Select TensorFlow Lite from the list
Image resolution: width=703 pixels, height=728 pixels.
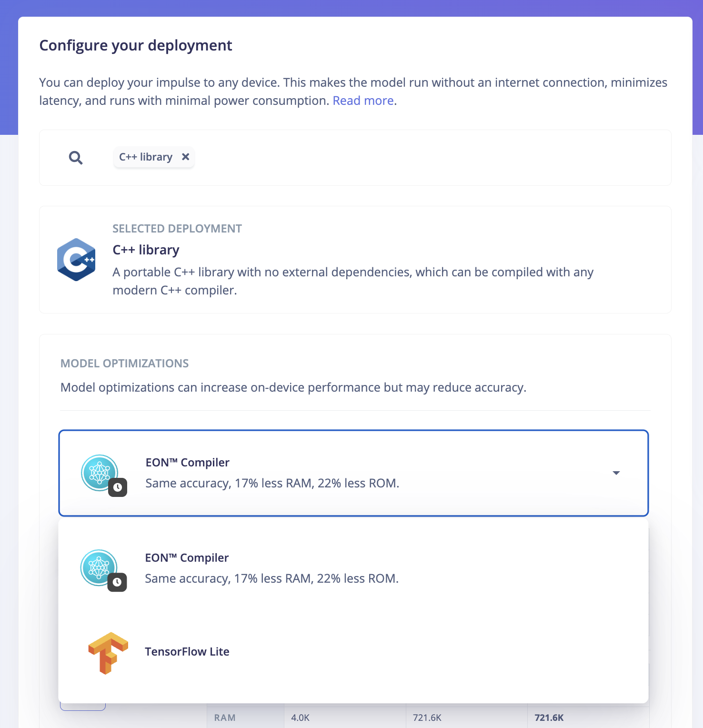(187, 652)
